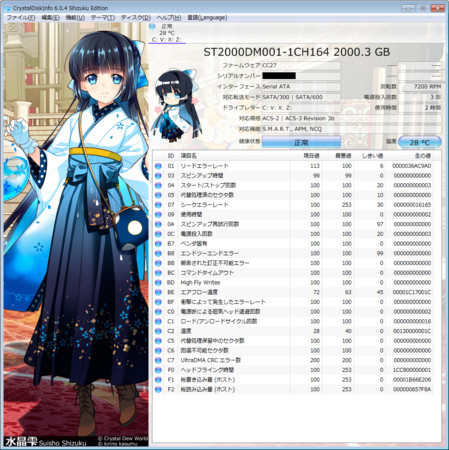Click status icon for attribute 04 スタート/ストップ回数
This screenshot has width=449, height=450.
point(158,185)
